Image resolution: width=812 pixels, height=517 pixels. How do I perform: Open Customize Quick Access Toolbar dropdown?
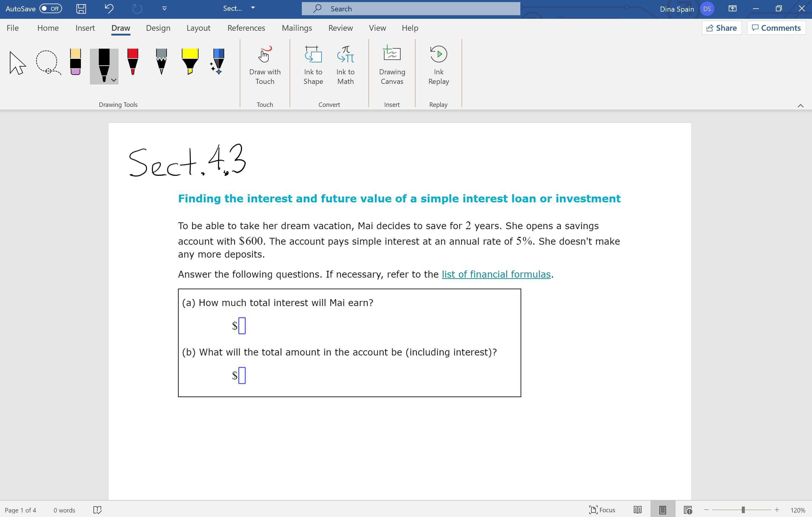(x=164, y=9)
